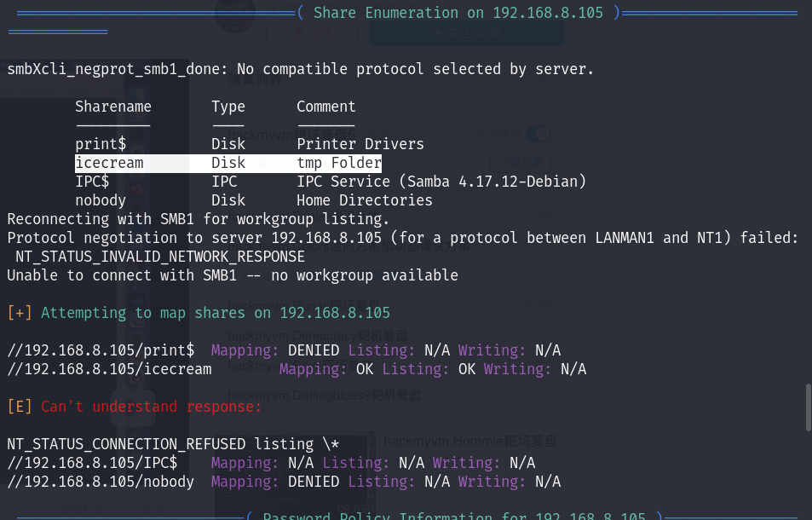Screen dimensions: 812x520
Task: Click the Password Policy Information header
Action: pyautogui.click(x=453, y=517)
